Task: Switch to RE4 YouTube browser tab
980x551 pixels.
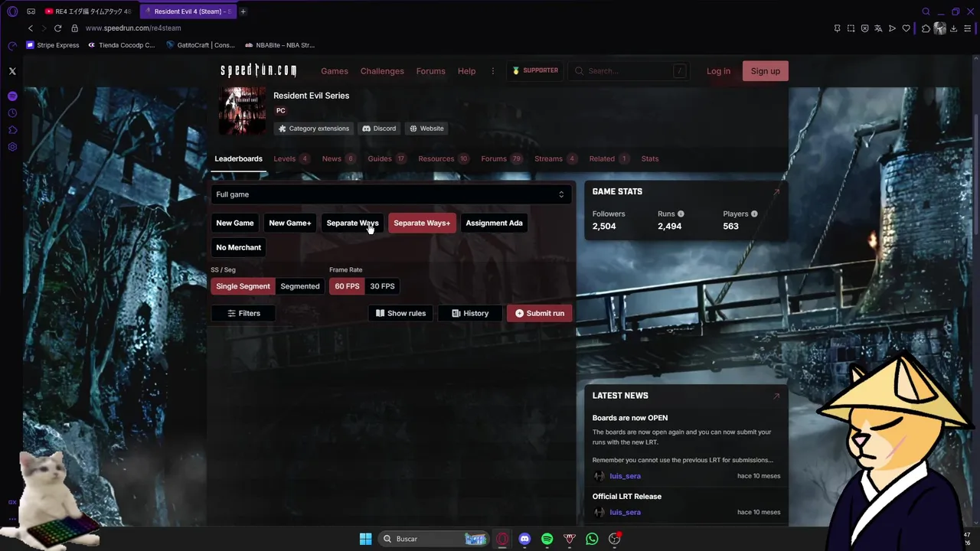Action: tap(88, 11)
